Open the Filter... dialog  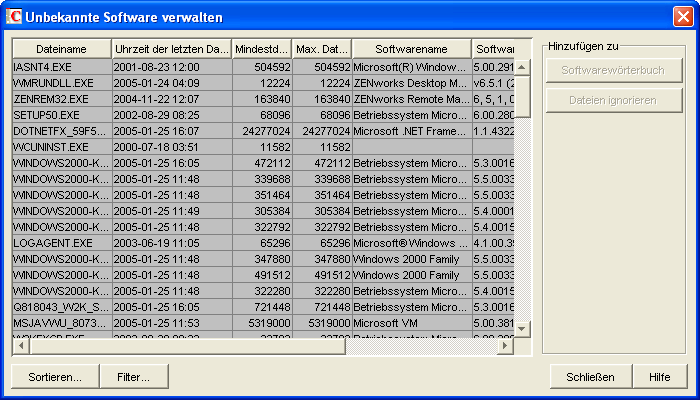coord(134,377)
